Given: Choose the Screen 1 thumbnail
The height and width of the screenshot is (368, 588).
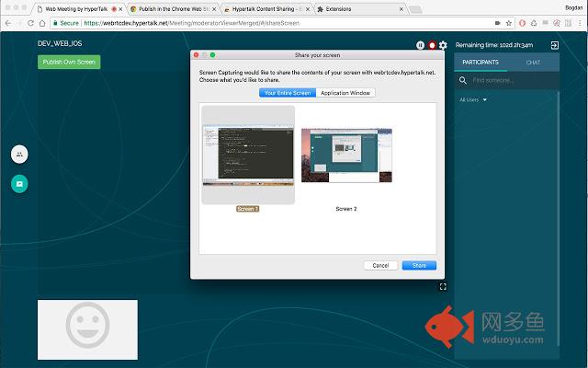Looking at the screenshot, I should (248, 155).
